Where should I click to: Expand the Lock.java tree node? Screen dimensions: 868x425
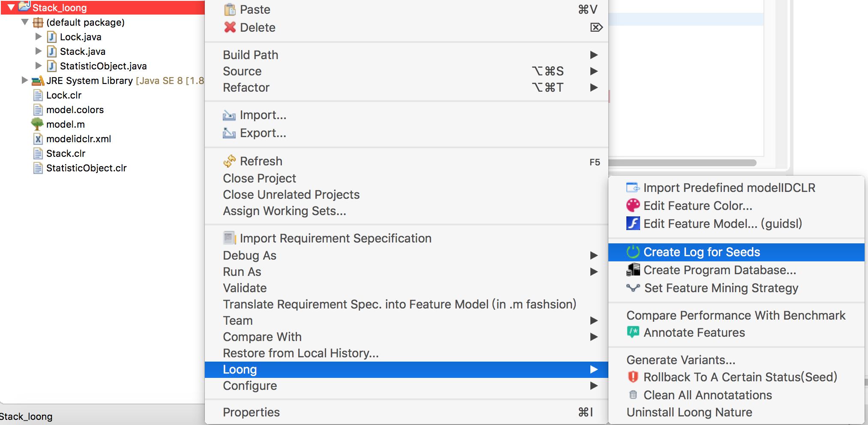[39, 37]
